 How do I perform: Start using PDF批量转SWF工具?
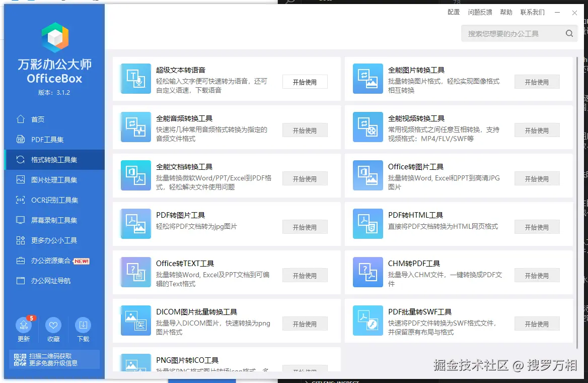point(537,324)
